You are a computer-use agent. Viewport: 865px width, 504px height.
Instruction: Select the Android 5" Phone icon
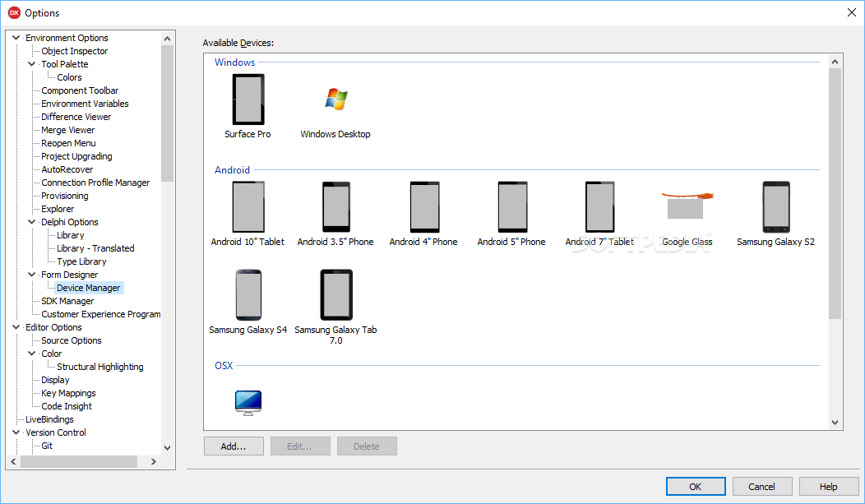click(x=512, y=207)
